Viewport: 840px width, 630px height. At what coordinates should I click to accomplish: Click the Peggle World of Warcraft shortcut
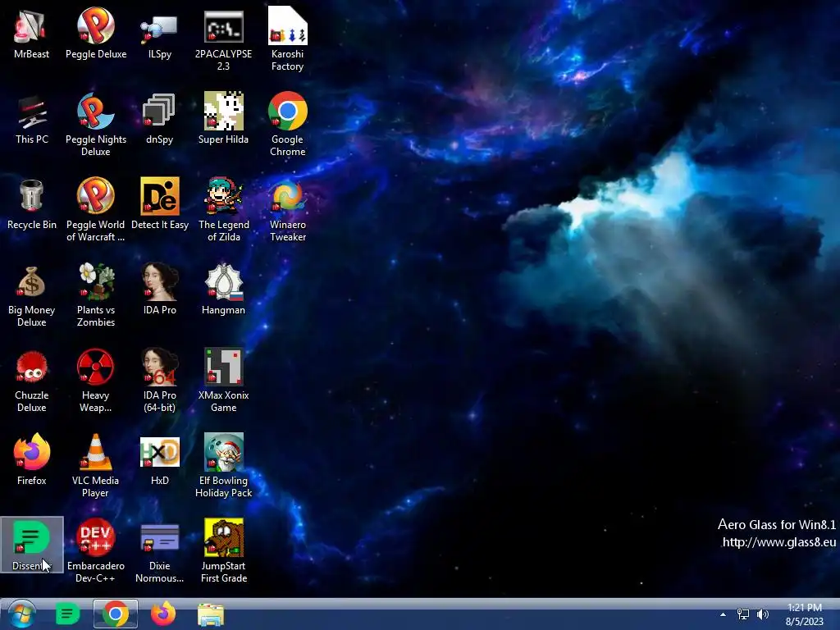pyautogui.click(x=96, y=210)
